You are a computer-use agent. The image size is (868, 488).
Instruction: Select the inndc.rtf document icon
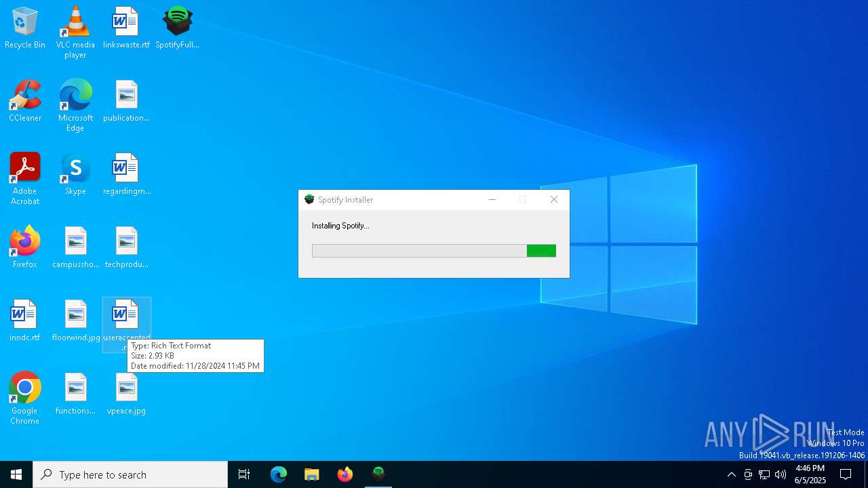[x=25, y=321]
